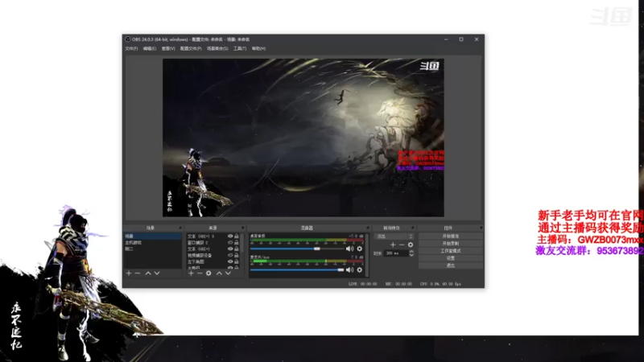Toggle visibility of 左下角图 source
Screen dimensions: 644x362
[230, 261]
